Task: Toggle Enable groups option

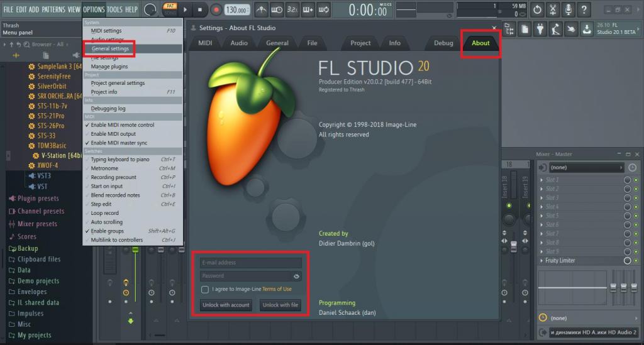Action: [133, 231]
